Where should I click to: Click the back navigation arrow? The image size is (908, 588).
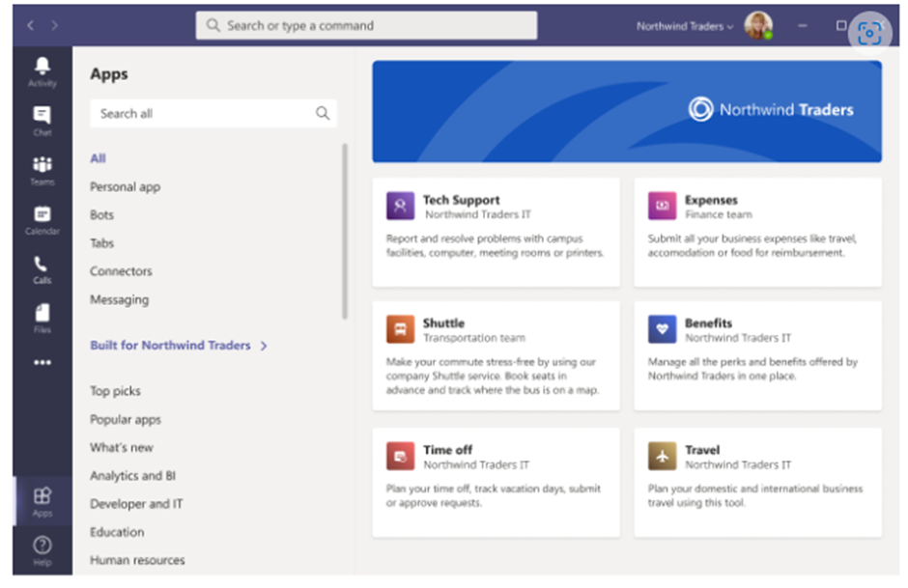31,25
